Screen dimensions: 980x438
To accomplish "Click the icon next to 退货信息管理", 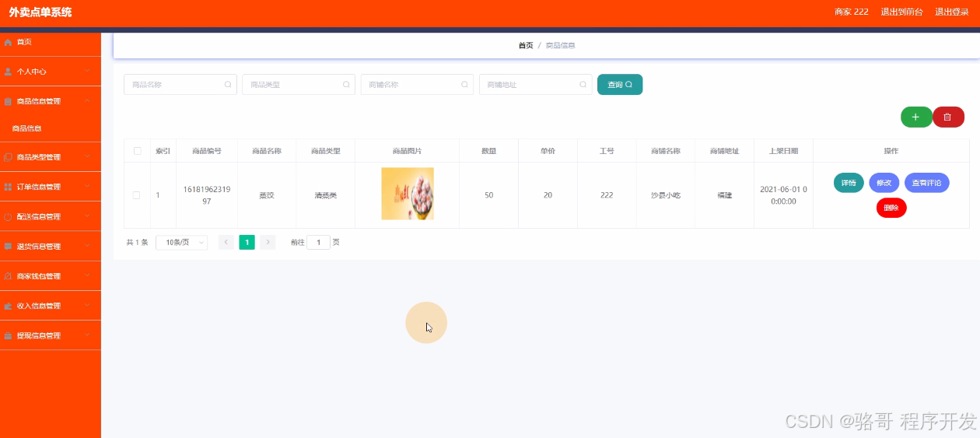I will (8, 247).
